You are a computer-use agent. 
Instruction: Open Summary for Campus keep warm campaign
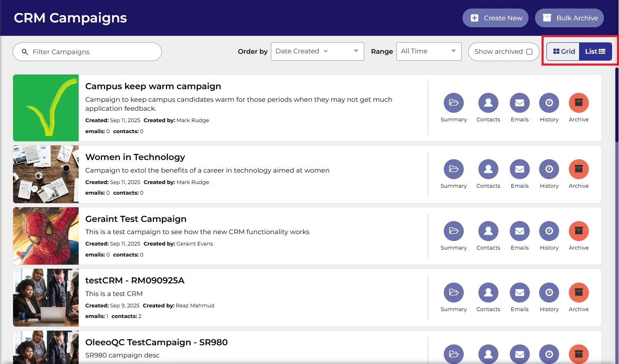454,103
